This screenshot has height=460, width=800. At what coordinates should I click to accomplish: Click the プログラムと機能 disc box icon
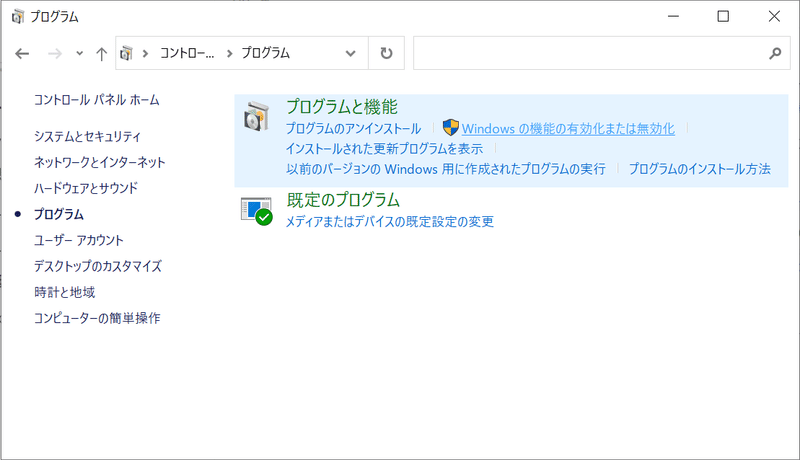pyautogui.click(x=256, y=116)
